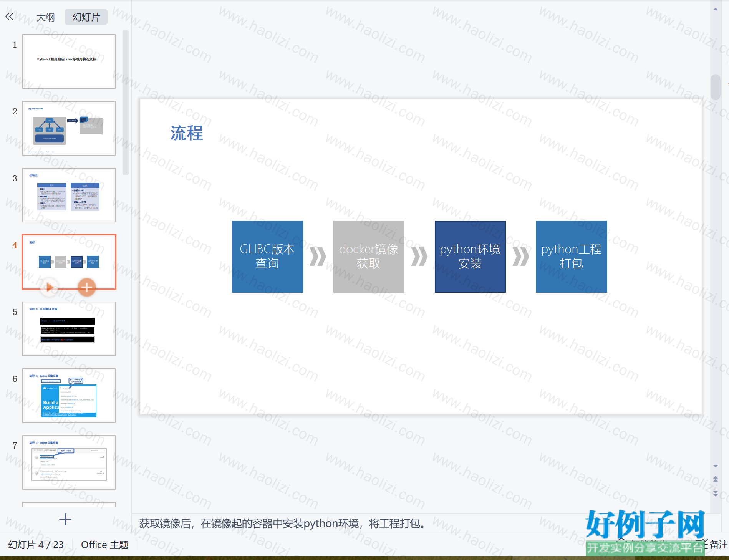Play slideshow from slide 4 thumbnail

(49, 287)
